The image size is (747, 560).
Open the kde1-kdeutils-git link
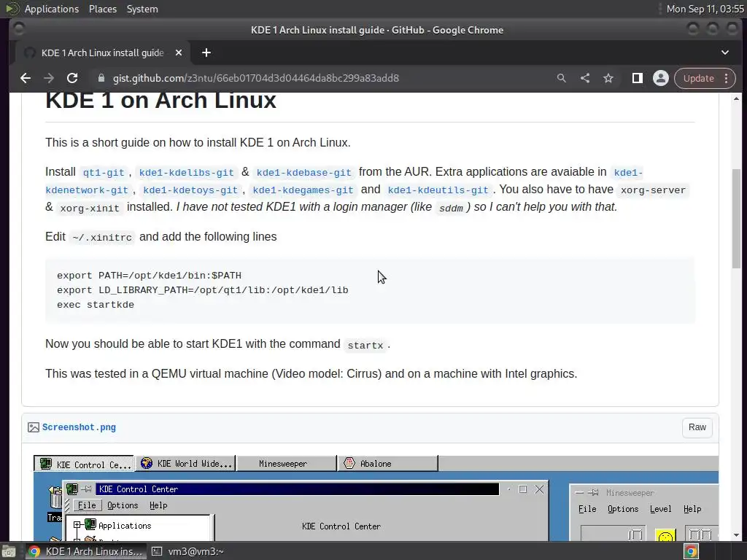coord(438,190)
